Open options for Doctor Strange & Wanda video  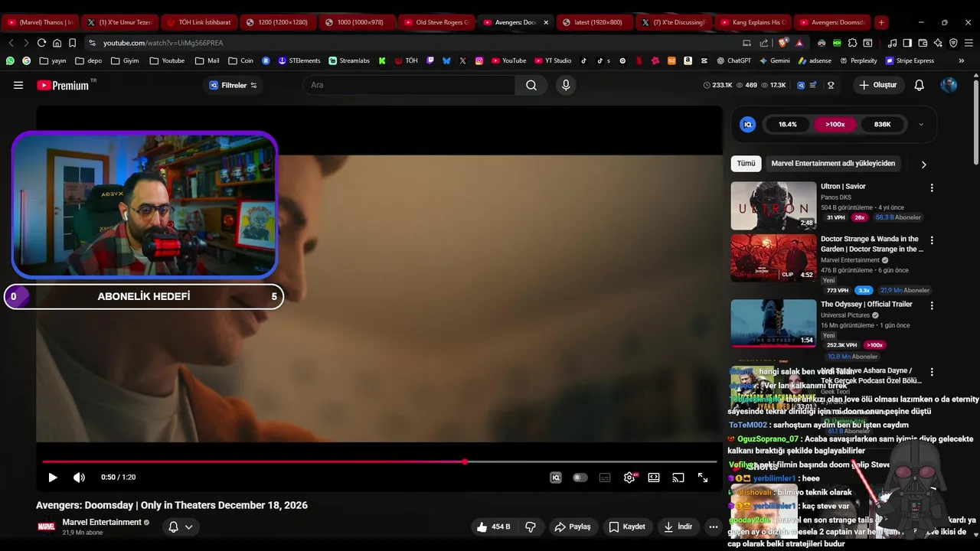(x=932, y=240)
